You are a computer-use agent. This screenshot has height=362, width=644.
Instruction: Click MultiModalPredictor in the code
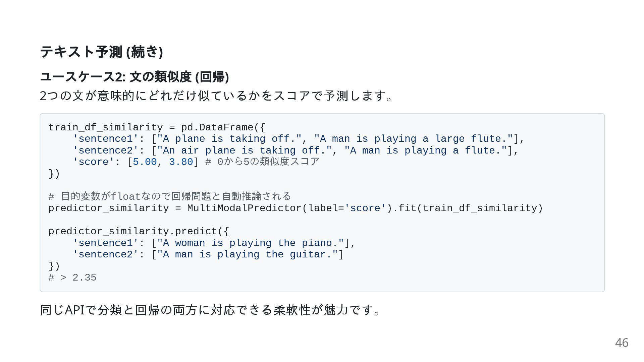[245, 208]
